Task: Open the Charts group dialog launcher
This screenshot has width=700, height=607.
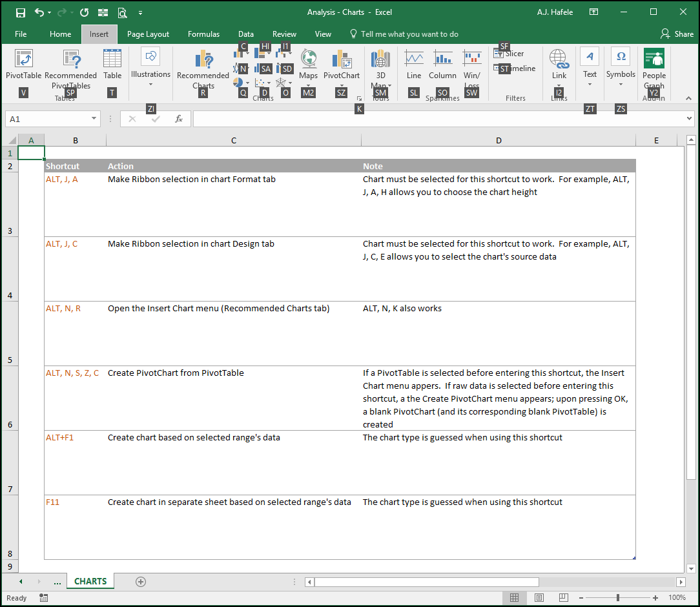Action: point(359,98)
